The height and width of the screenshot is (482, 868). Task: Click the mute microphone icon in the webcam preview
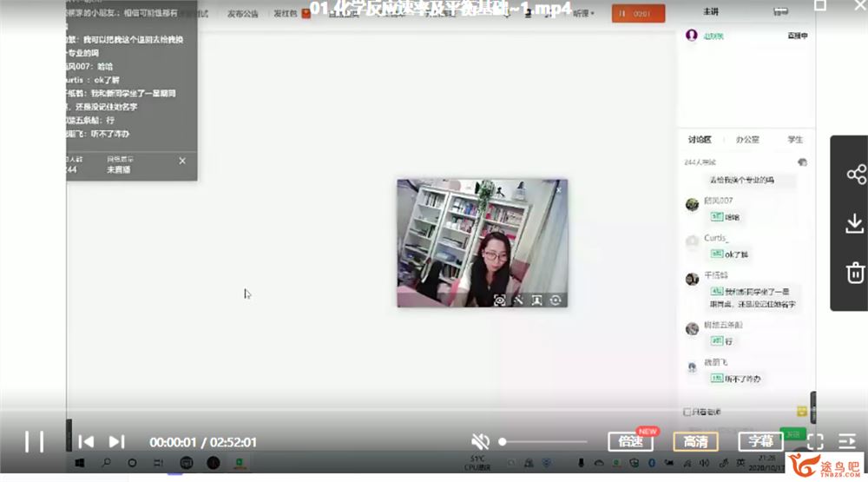click(x=518, y=300)
